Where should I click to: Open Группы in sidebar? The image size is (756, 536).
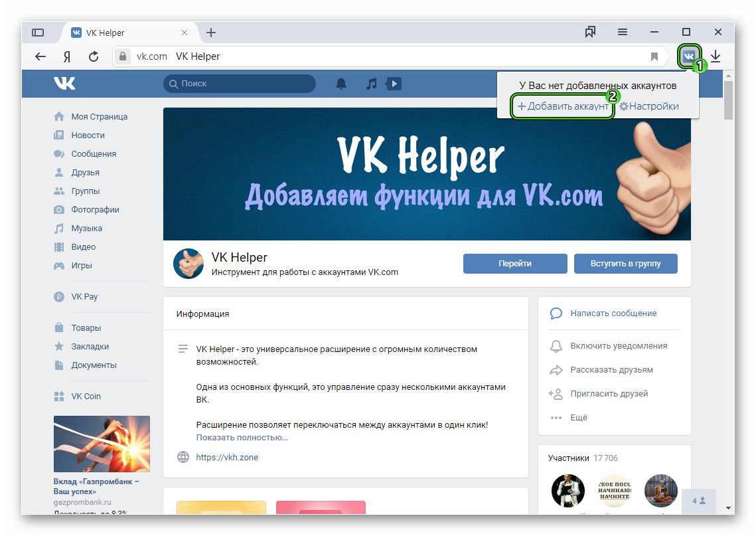click(76, 191)
